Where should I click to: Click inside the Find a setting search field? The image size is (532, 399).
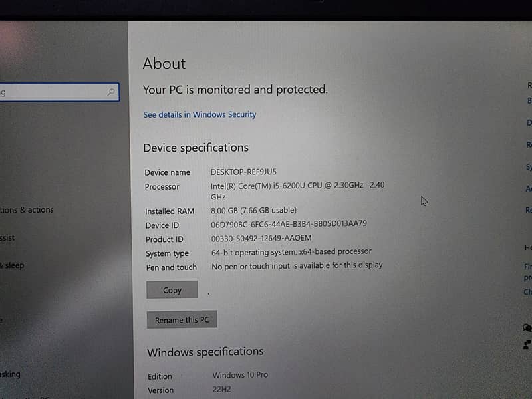[x=53, y=92]
